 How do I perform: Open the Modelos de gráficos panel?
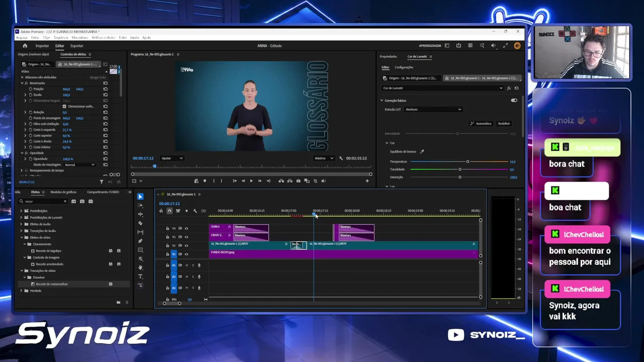click(x=63, y=192)
